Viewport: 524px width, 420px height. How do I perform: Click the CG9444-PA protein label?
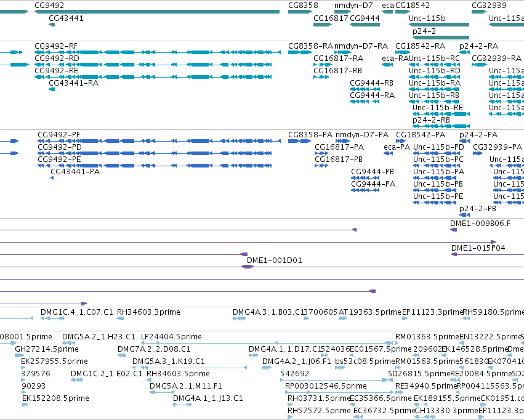tap(373, 184)
